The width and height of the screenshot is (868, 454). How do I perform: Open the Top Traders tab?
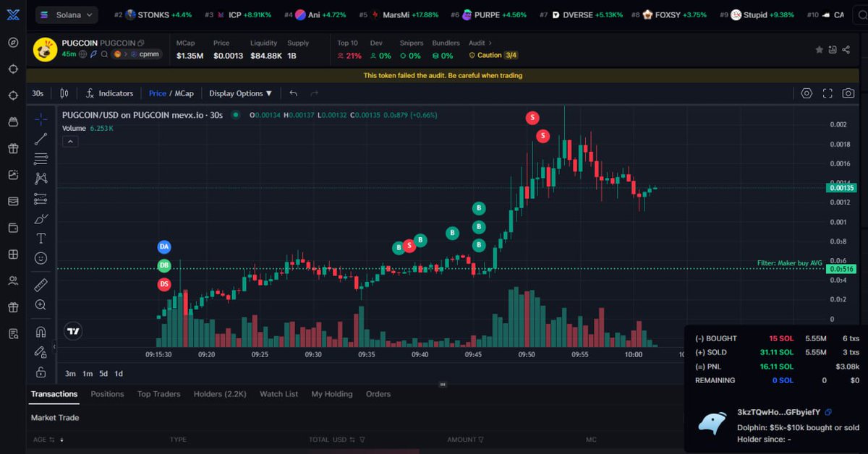(159, 394)
